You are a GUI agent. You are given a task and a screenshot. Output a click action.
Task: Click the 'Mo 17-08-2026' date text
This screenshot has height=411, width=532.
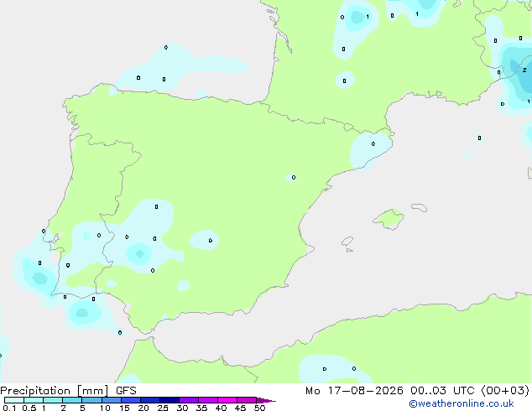[x=354, y=391]
